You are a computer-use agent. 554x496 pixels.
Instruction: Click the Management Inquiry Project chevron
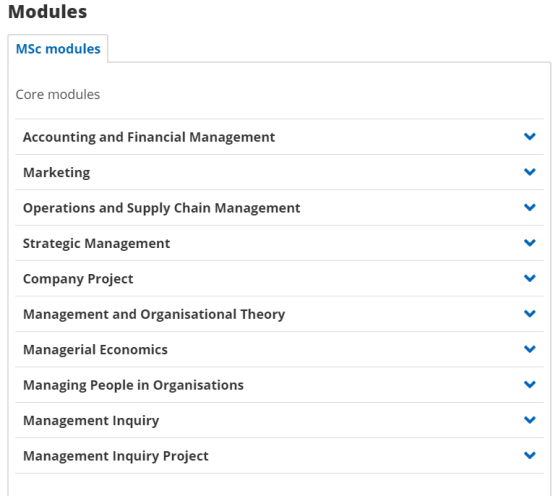[530, 455]
